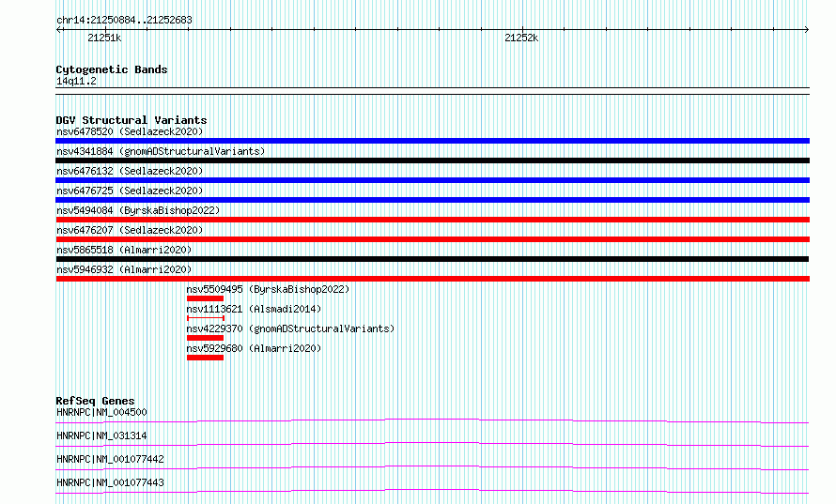Click the blue bar under nsv6476725

click(x=432, y=200)
